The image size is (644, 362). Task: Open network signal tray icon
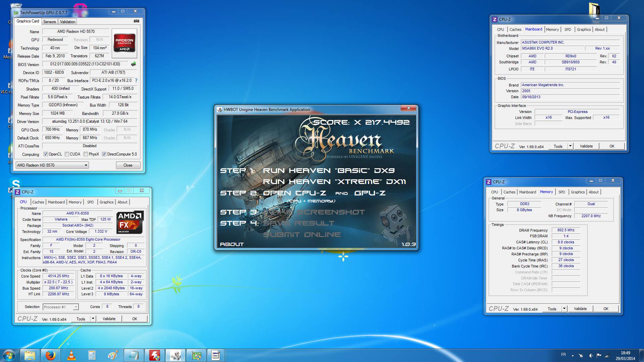607,356
